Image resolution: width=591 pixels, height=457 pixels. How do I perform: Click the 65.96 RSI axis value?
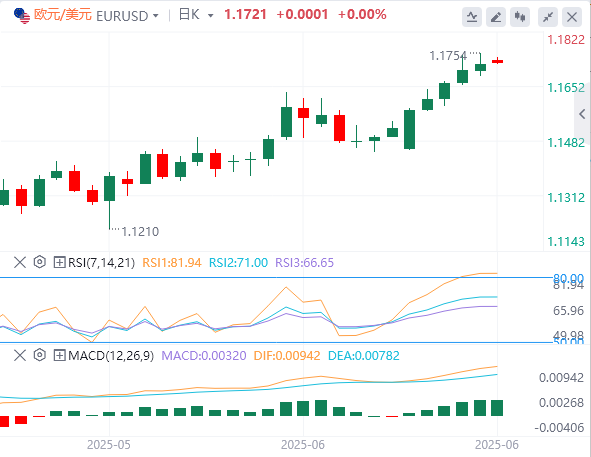coord(568,311)
